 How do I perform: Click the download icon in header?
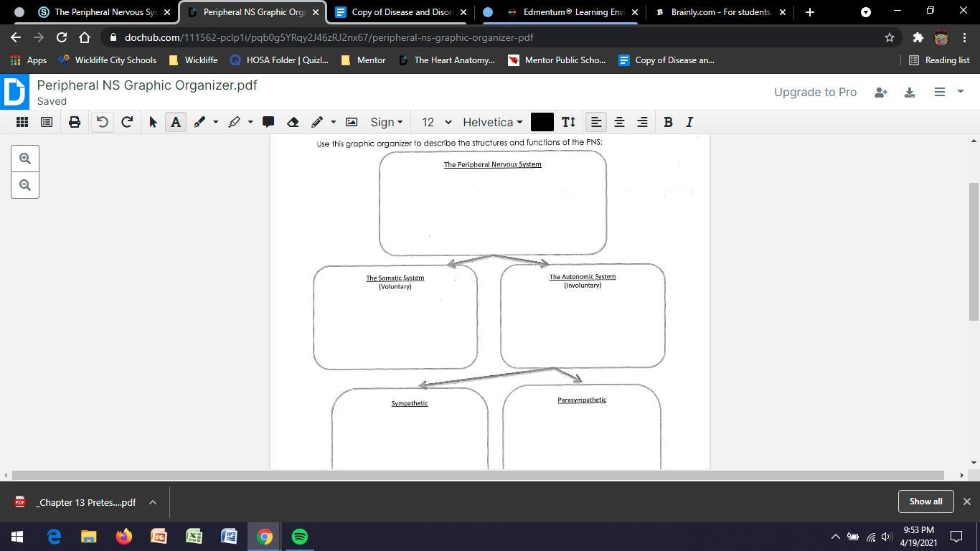(x=909, y=92)
